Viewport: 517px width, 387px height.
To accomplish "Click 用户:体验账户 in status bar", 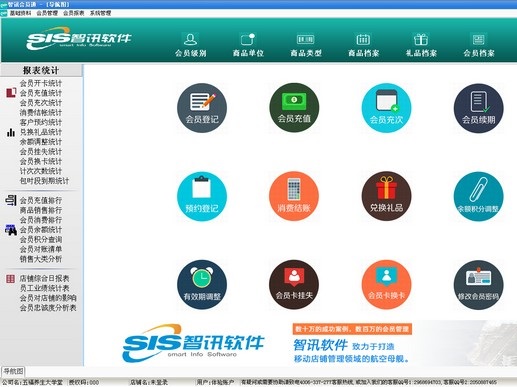I will point(215,382).
